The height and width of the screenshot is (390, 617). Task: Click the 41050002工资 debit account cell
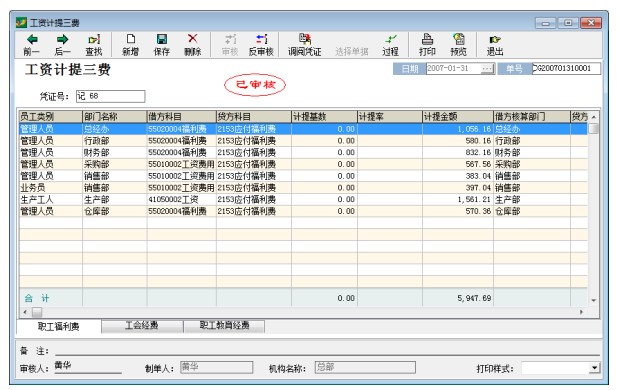point(181,200)
